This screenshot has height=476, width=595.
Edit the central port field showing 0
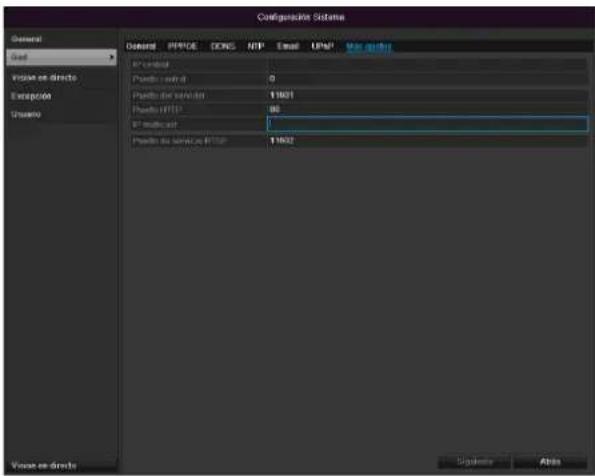pos(428,79)
